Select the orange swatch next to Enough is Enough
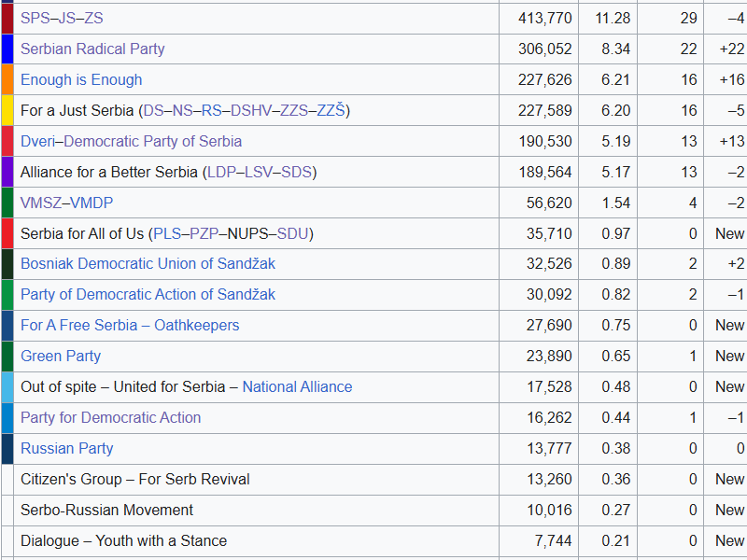This screenshot has height=560, width=747. [x=7, y=79]
